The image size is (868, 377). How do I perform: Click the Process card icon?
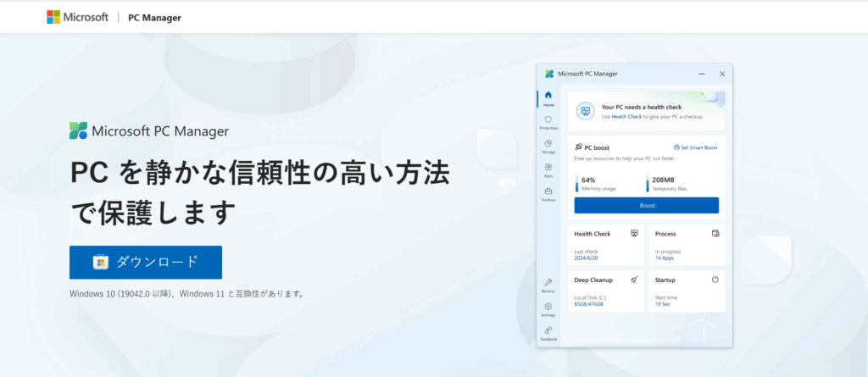715,234
